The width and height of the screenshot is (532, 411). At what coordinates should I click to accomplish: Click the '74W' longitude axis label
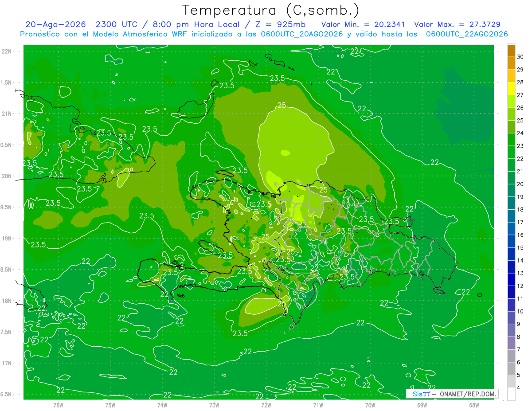pos(162,405)
